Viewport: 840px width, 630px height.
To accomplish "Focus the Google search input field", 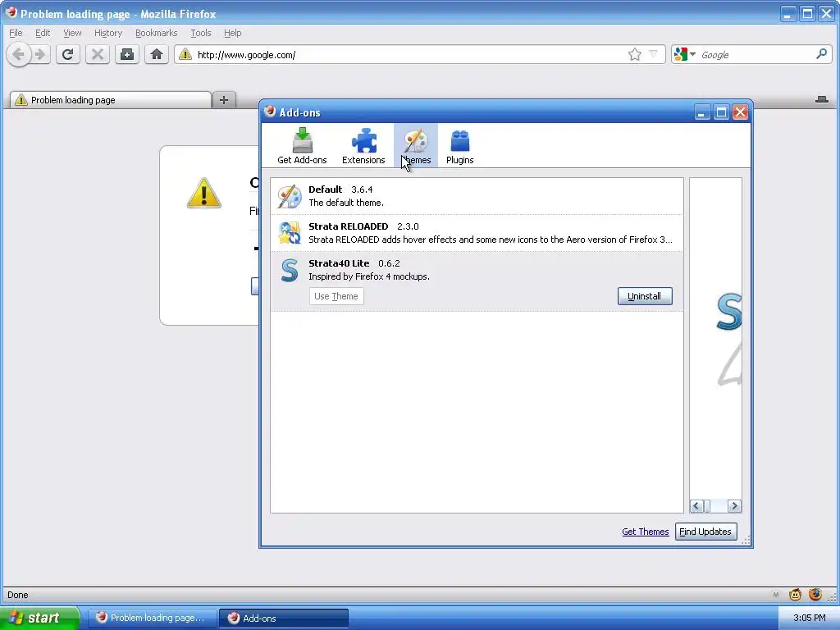I will 756,55.
